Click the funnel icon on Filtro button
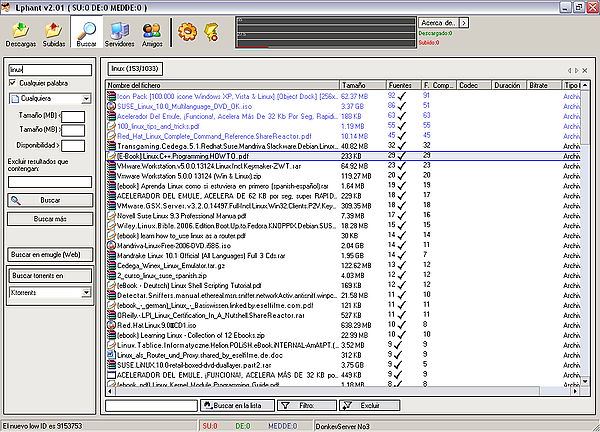The height and width of the screenshot is (432, 600). coord(285,406)
